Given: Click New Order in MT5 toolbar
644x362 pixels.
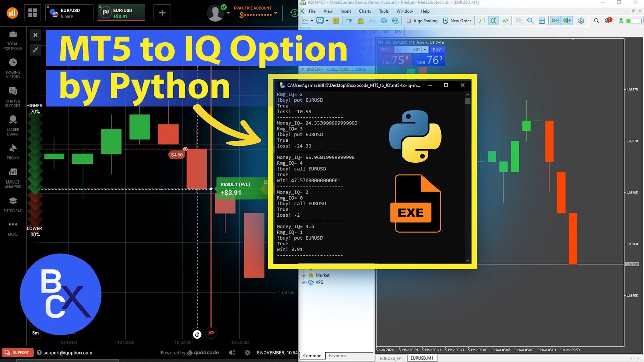Looking at the screenshot, I should pyautogui.click(x=457, y=21).
